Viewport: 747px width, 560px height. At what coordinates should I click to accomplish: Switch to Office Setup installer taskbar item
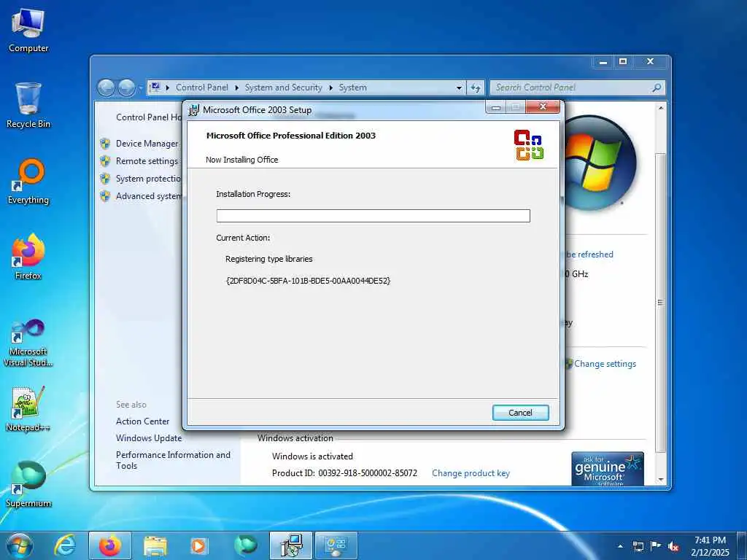291,545
